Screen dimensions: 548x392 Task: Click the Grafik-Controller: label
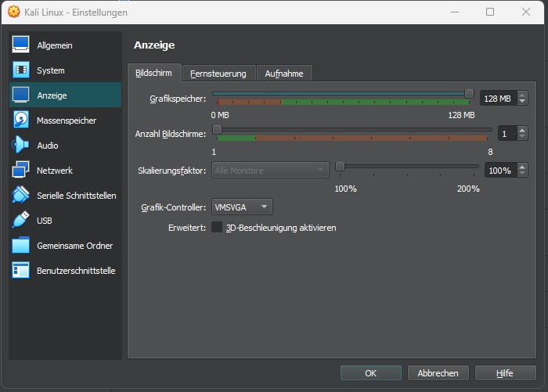174,207
